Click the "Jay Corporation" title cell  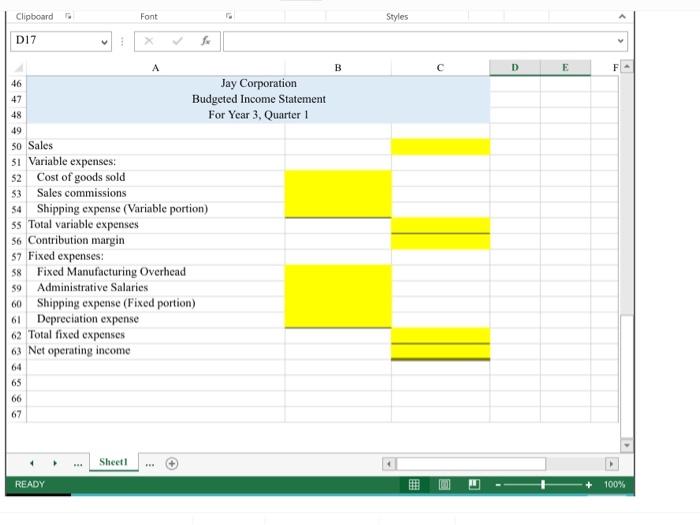pos(258,83)
